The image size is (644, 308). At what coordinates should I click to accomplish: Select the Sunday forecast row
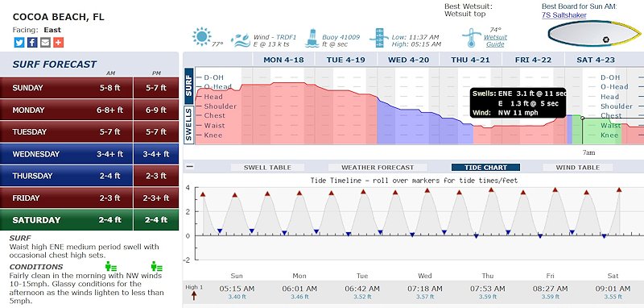tap(89, 88)
